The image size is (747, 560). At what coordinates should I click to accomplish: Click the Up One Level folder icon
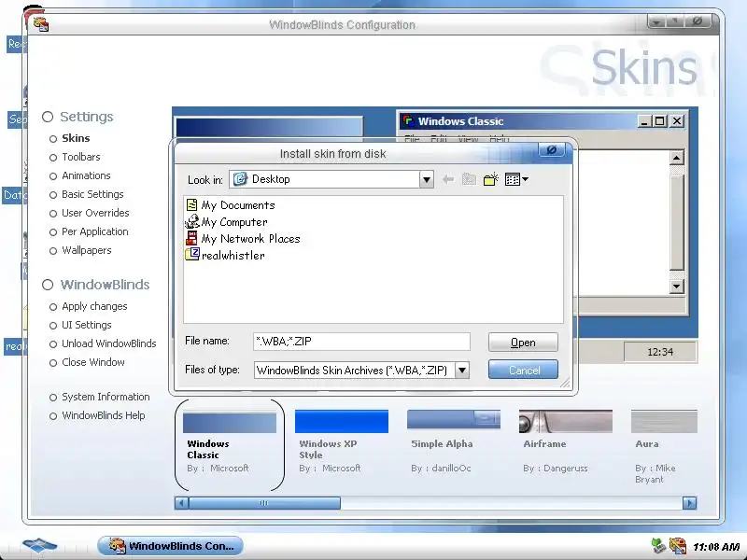pyautogui.click(x=470, y=179)
